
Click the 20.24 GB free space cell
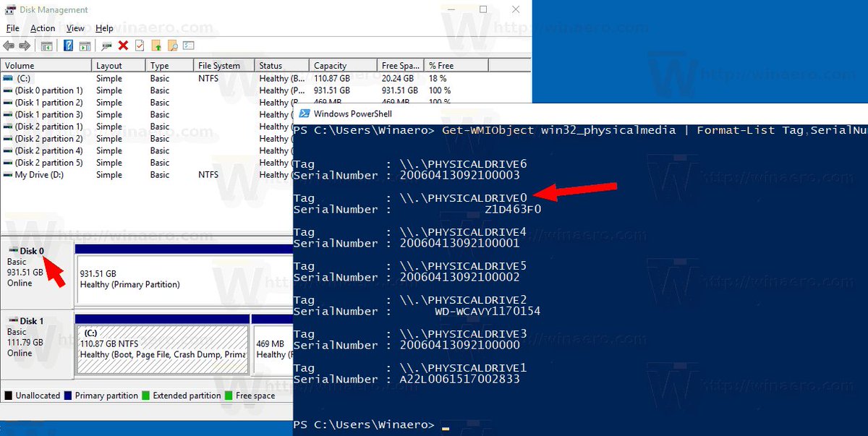tap(398, 78)
